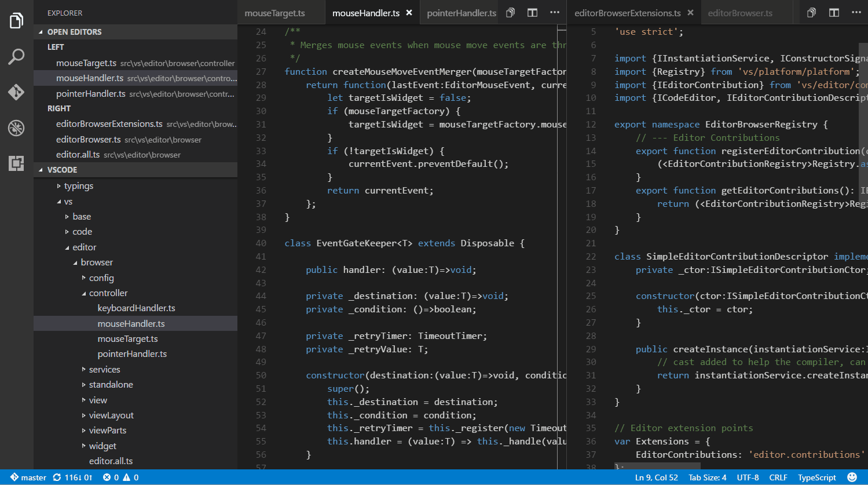Click TypeScript language mode in the status bar
The width and height of the screenshot is (868, 485).
point(816,477)
